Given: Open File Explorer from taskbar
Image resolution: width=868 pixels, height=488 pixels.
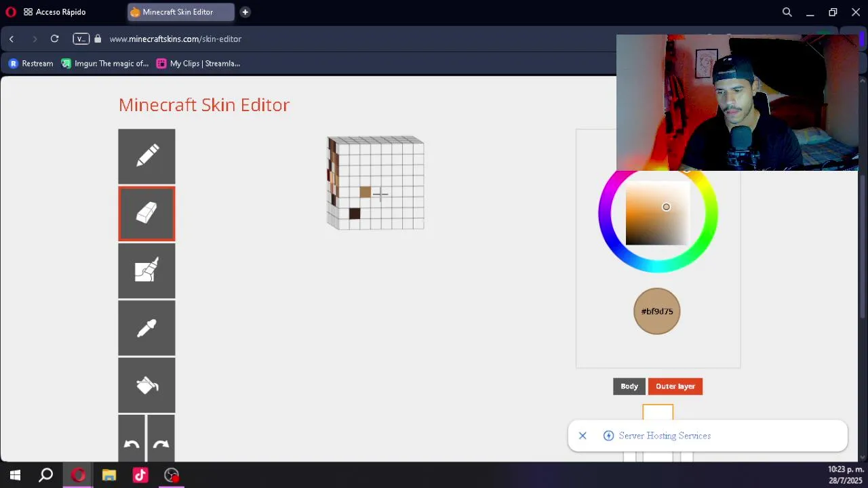Looking at the screenshot, I should click(x=109, y=475).
